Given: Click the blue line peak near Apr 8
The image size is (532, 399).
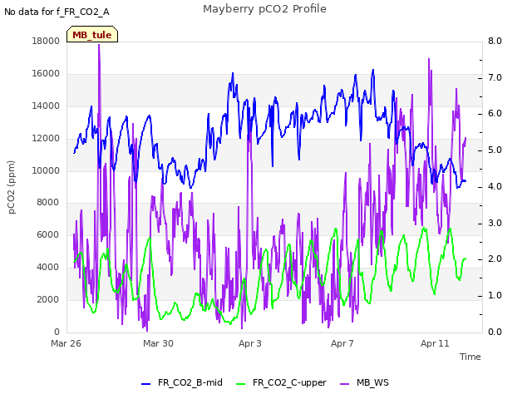Looking at the screenshot, I should [373, 70].
